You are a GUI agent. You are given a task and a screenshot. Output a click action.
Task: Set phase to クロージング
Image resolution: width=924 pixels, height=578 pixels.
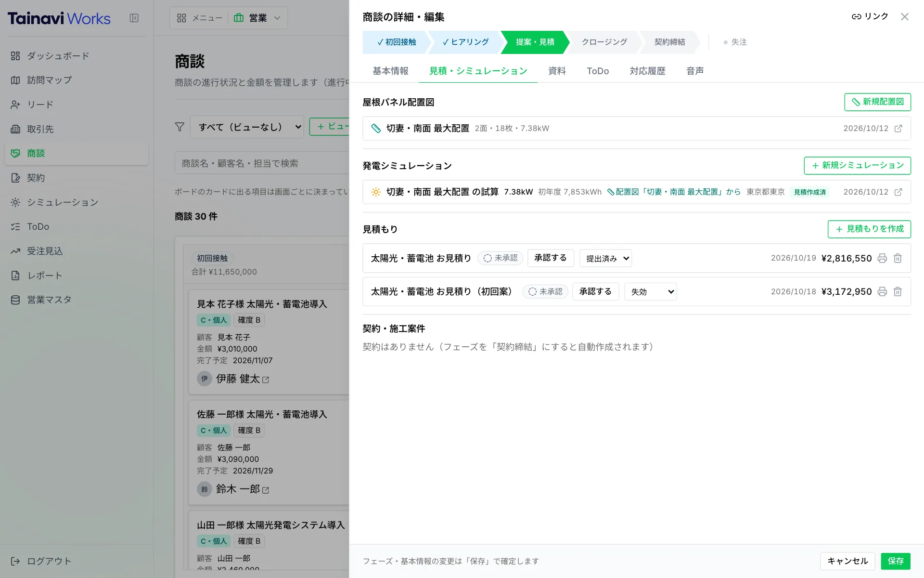(604, 42)
